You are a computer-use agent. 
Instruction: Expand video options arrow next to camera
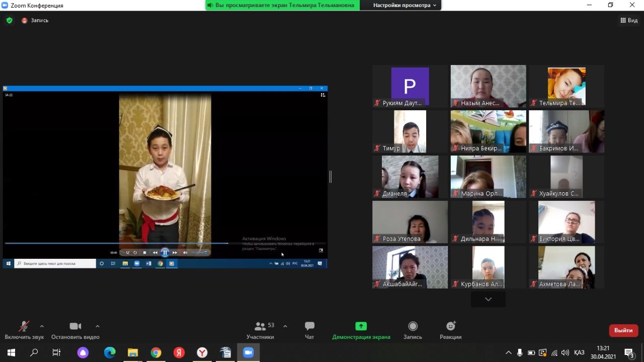(x=97, y=326)
